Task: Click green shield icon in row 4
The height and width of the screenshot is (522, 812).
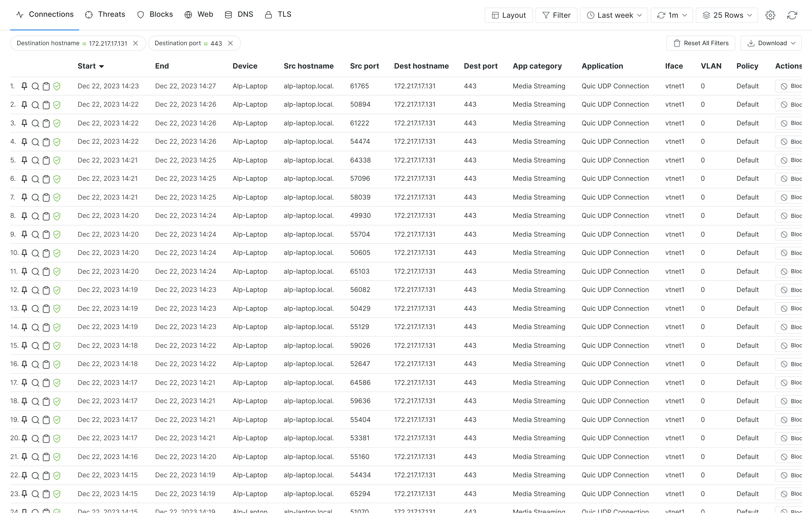Action: coord(57,142)
